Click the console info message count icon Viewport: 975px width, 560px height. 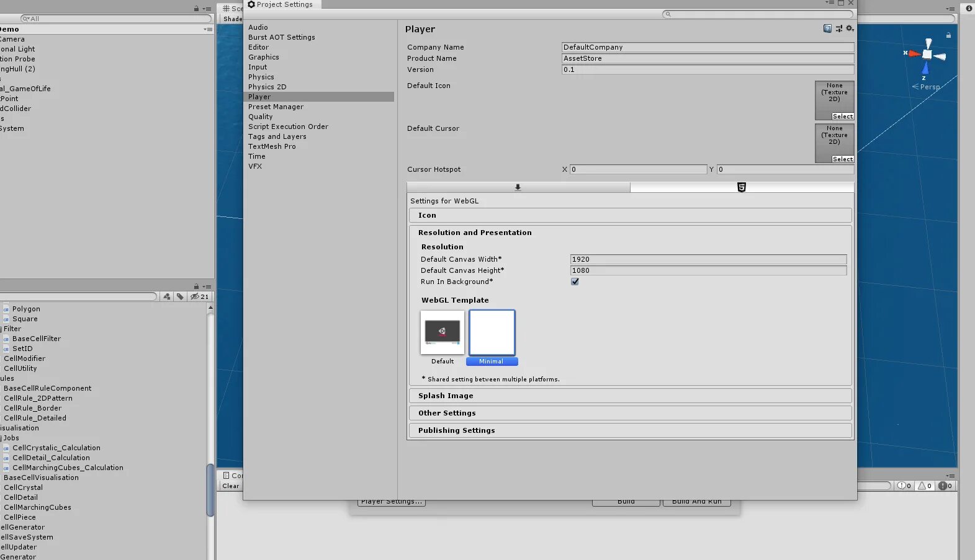(904, 486)
